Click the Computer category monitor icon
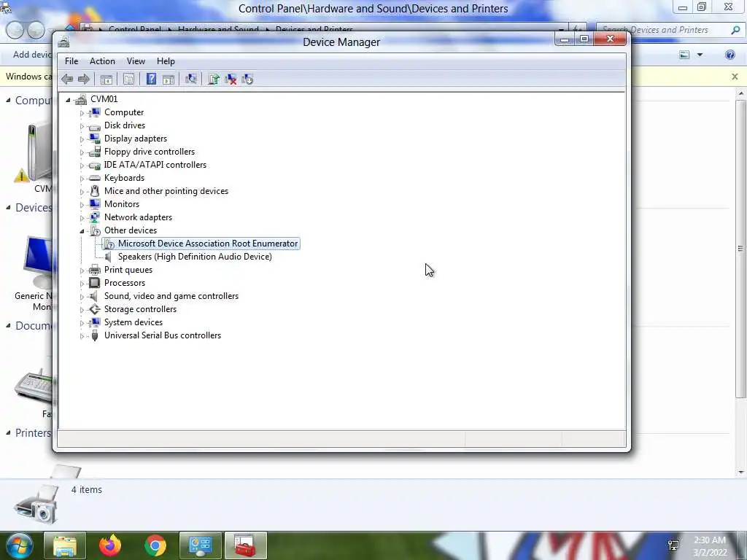This screenshot has height=560, width=747. pos(95,112)
